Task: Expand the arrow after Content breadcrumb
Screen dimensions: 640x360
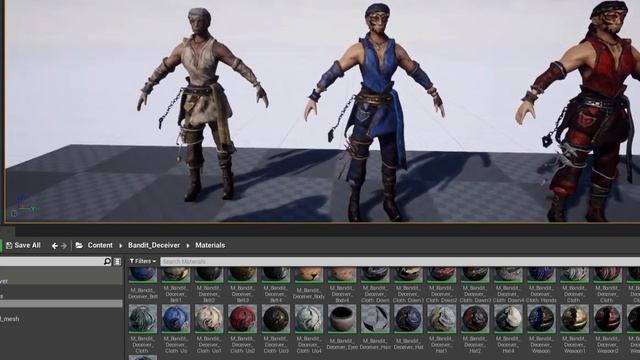Action: click(x=120, y=246)
